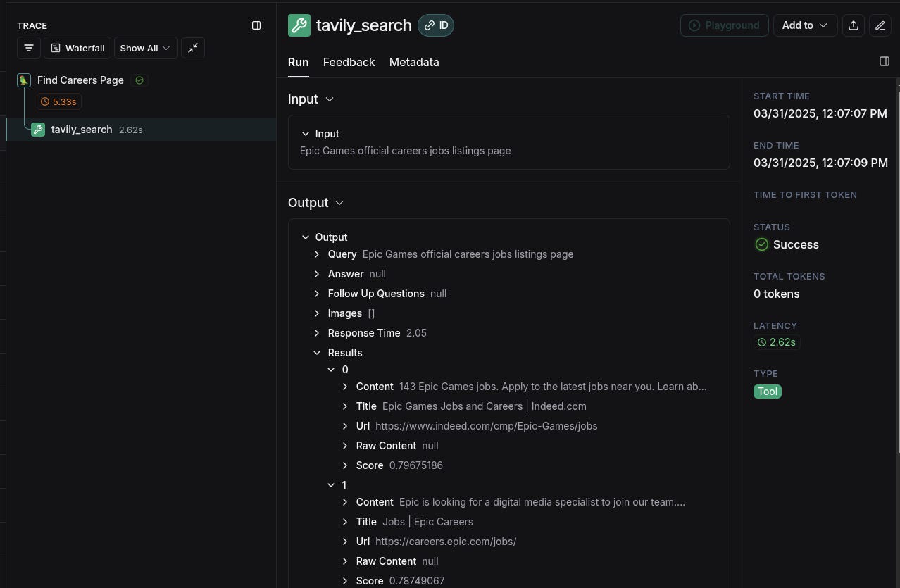The height and width of the screenshot is (588, 900).
Task: Expand the Images field
Action: (317, 313)
